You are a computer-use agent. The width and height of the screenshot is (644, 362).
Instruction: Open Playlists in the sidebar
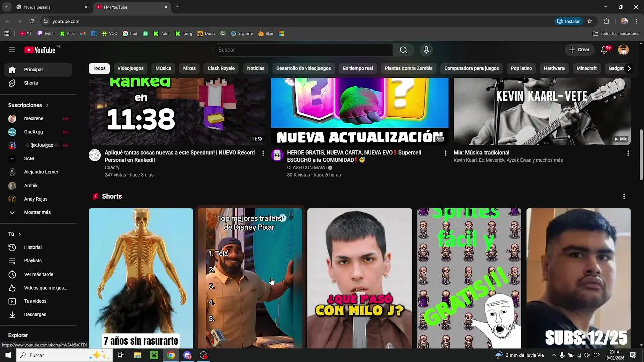(x=39, y=261)
